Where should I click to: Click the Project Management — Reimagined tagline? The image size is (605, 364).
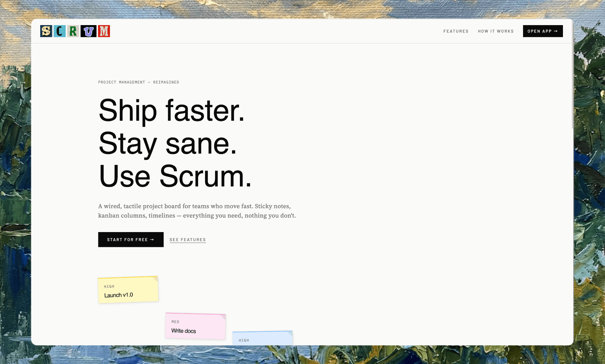coord(139,82)
